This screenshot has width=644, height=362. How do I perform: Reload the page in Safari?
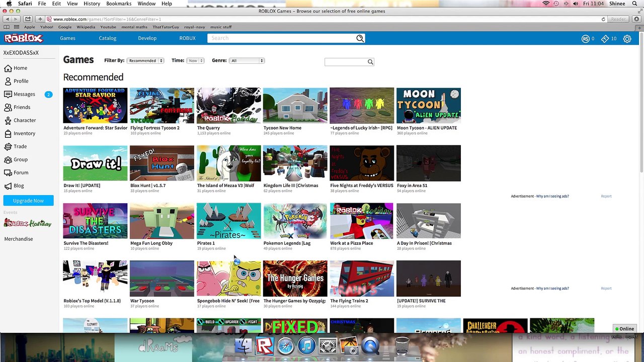[x=603, y=19]
